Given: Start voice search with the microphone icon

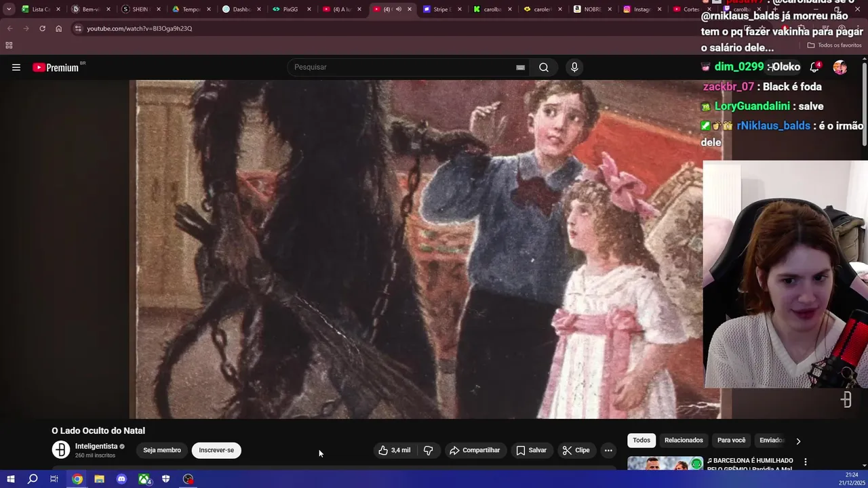Looking at the screenshot, I should (574, 67).
